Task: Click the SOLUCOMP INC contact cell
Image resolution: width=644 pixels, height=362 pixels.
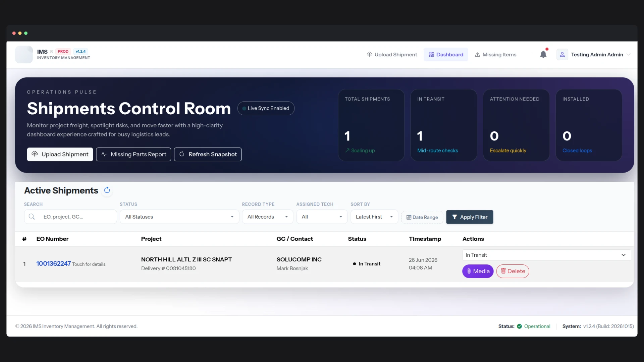Action: pyautogui.click(x=299, y=263)
